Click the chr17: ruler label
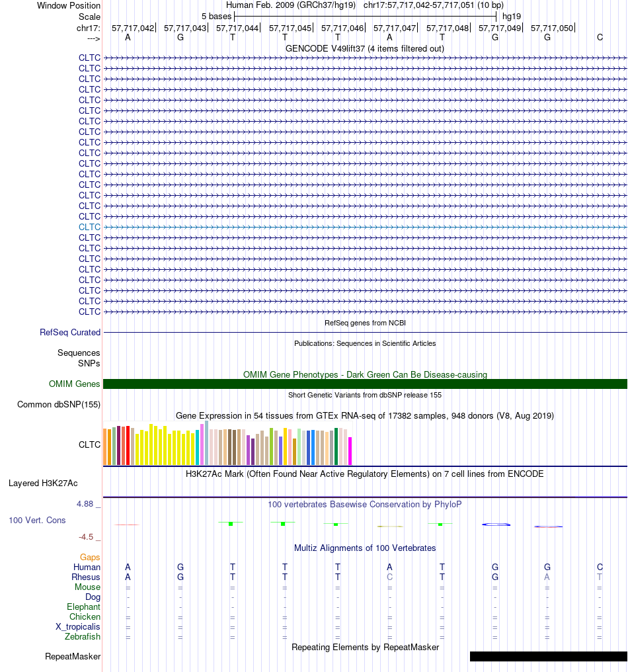The height and width of the screenshot is (672, 628). point(89,28)
